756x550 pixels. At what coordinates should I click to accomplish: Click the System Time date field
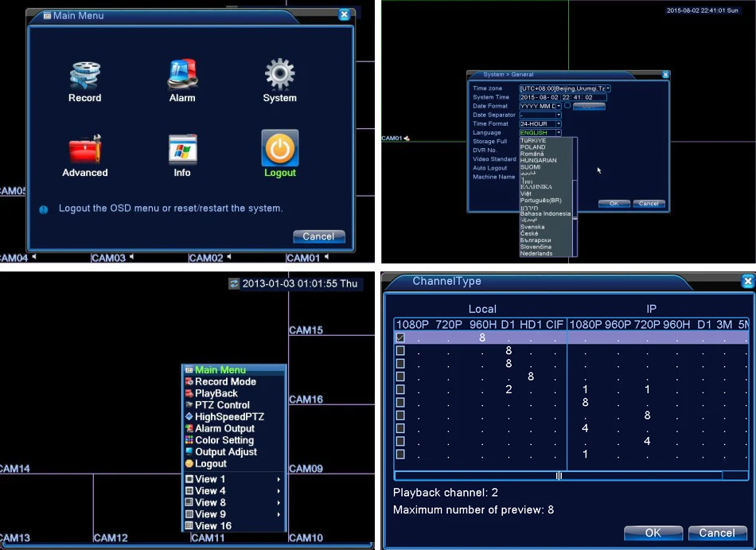(539, 97)
